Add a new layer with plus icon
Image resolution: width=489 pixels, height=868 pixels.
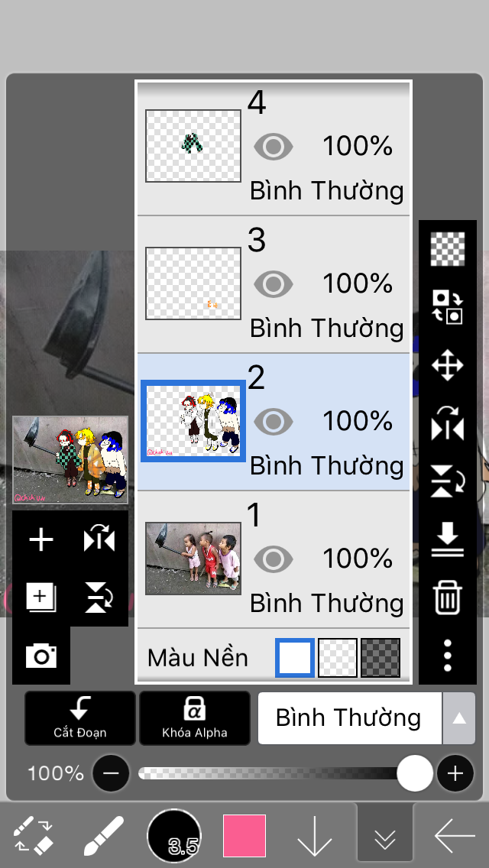41,539
